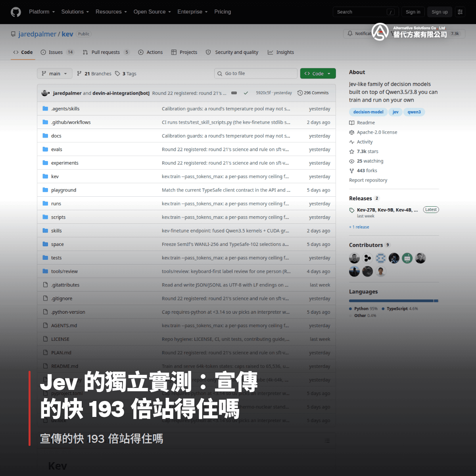Open the .python-version file
The height and width of the screenshot is (476, 476).
pyautogui.click(x=68, y=312)
